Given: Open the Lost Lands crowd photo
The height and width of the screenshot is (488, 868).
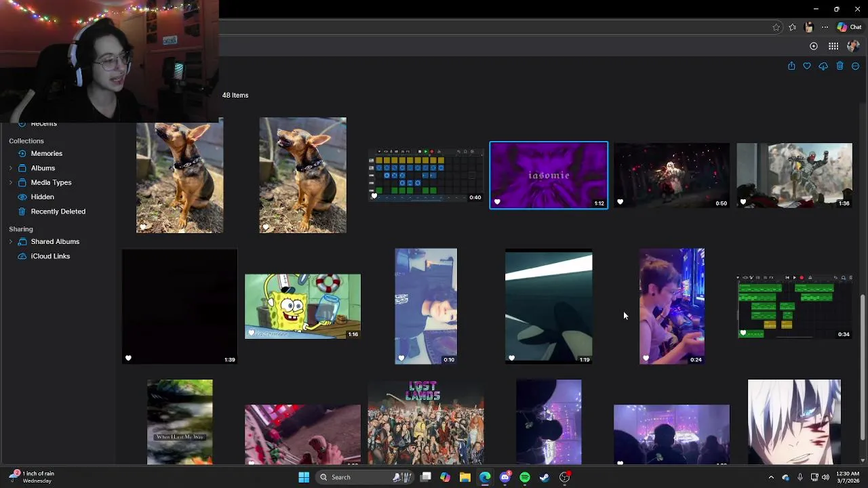Looking at the screenshot, I should (426, 422).
